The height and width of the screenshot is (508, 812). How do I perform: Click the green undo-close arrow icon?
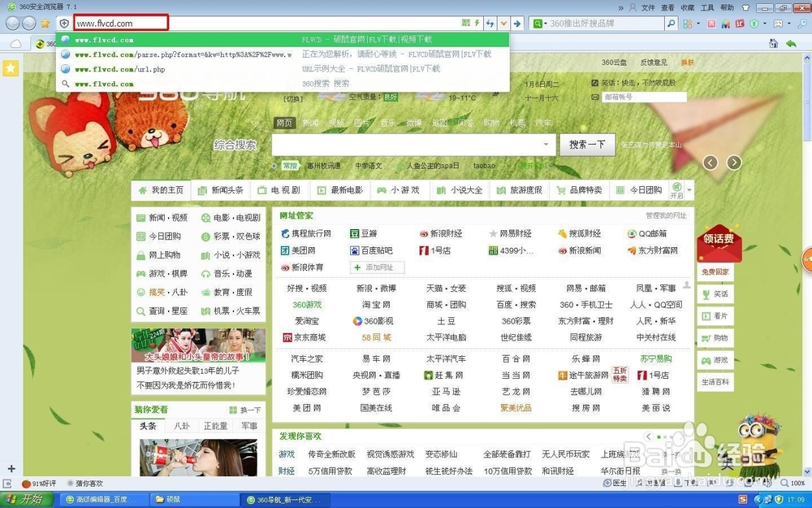pyautogui.click(x=791, y=44)
